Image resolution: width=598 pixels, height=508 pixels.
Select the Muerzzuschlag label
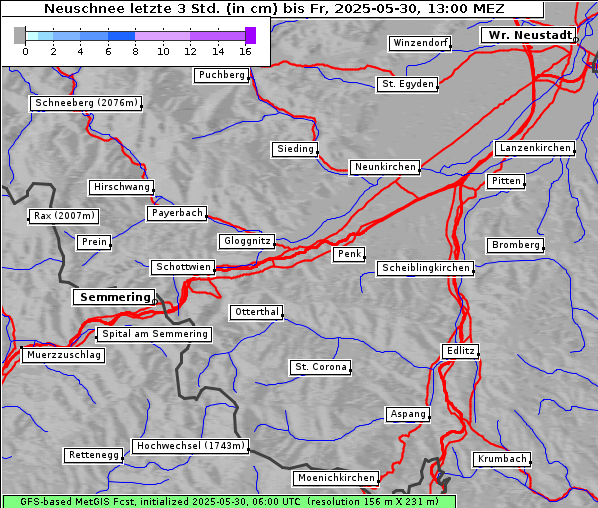coord(63,355)
